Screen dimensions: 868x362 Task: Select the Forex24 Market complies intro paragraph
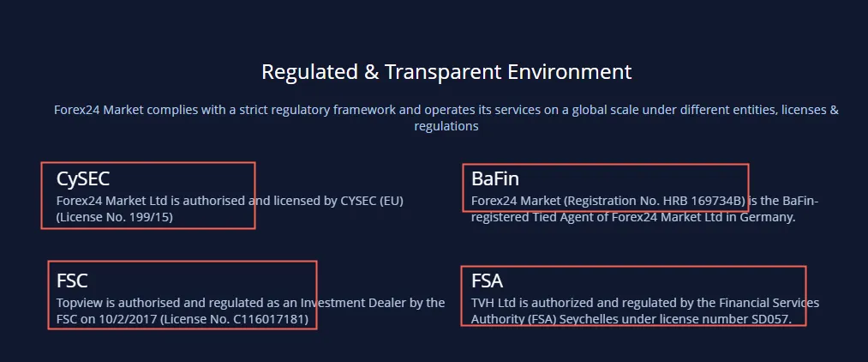[x=446, y=118]
